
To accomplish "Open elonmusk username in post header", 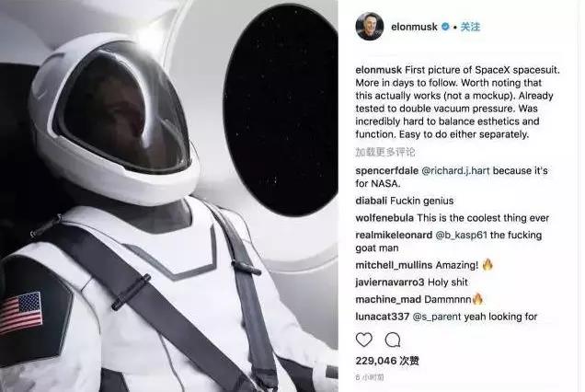I will click(x=414, y=27).
